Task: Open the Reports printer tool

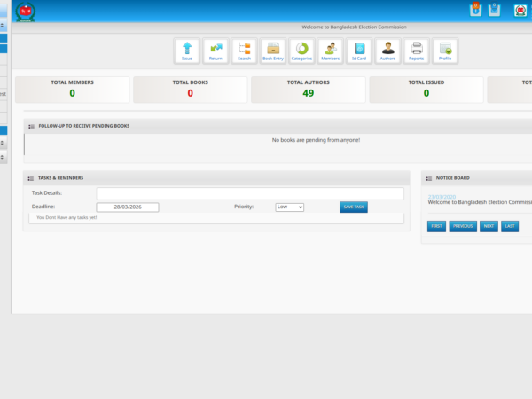Action: tap(417, 51)
